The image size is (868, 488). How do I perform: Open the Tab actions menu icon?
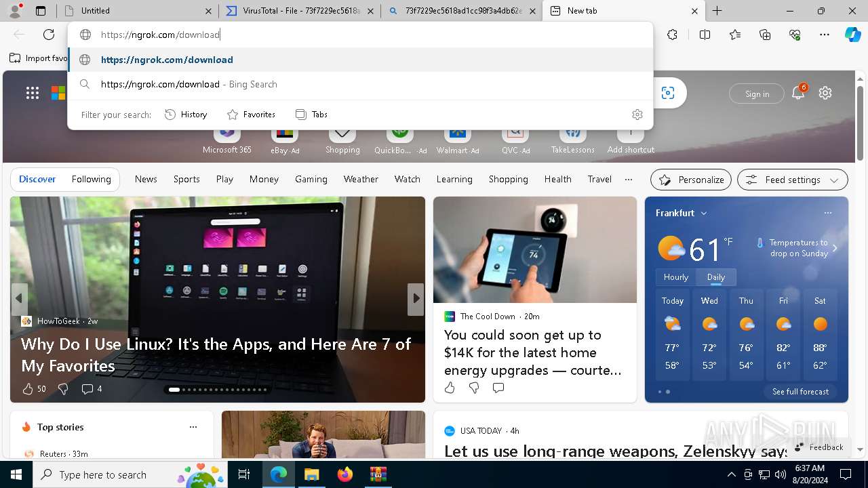pos(41,11)
